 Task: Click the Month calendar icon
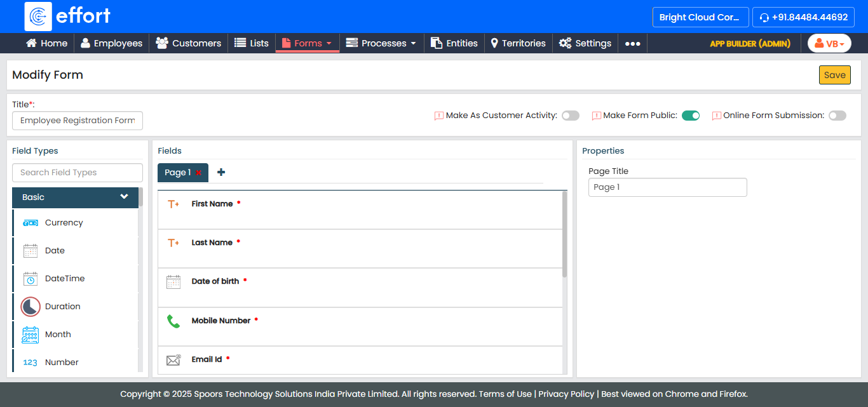(31, 335)
